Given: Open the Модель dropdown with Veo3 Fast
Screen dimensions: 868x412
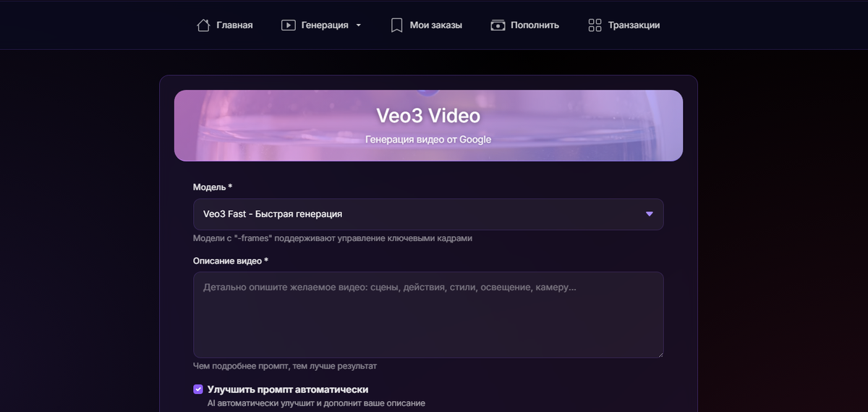Looking at the screenshot, I should click(428, 214).
